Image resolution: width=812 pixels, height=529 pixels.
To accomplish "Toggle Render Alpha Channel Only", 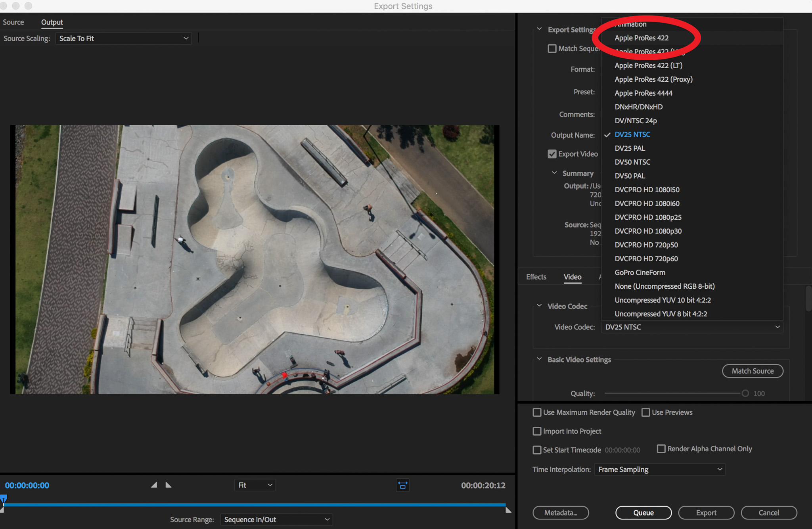I will click(661, 448).
